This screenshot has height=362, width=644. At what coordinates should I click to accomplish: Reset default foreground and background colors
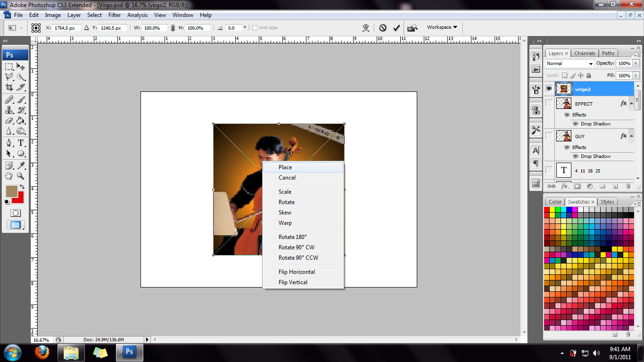7,202
